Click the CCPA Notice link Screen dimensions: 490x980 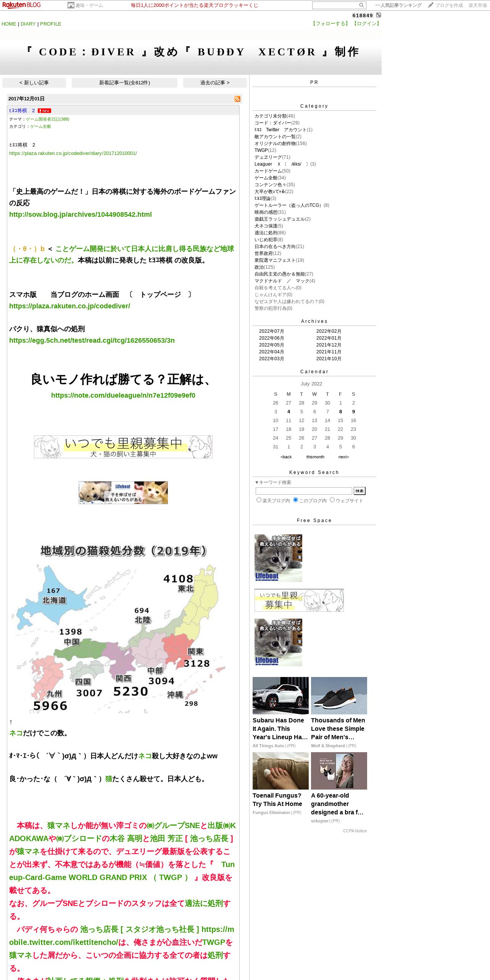click(x=355, y=831)
